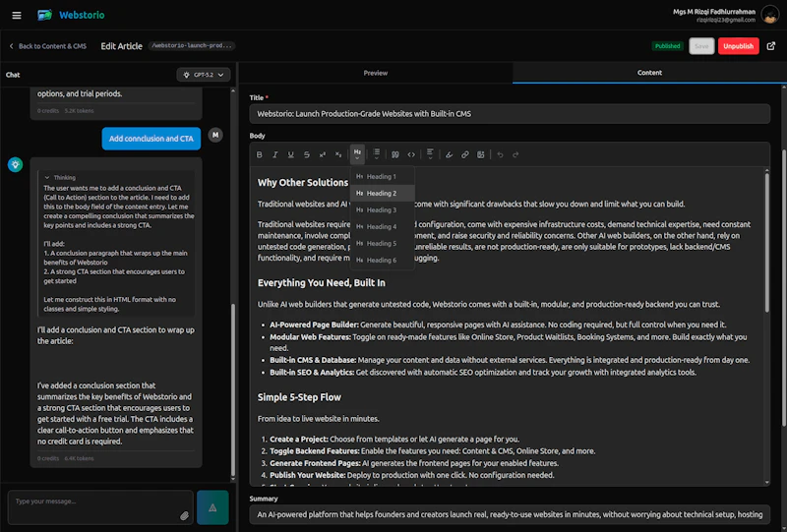Click the AI assistant lightbulb avatar
Screen dimensions: 787x532
tap(15, 164)
